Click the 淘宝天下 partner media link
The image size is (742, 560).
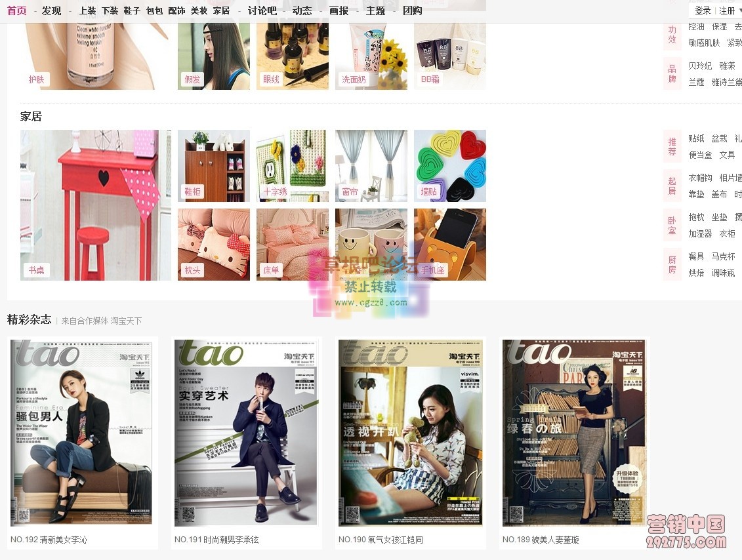coord(127,321)
